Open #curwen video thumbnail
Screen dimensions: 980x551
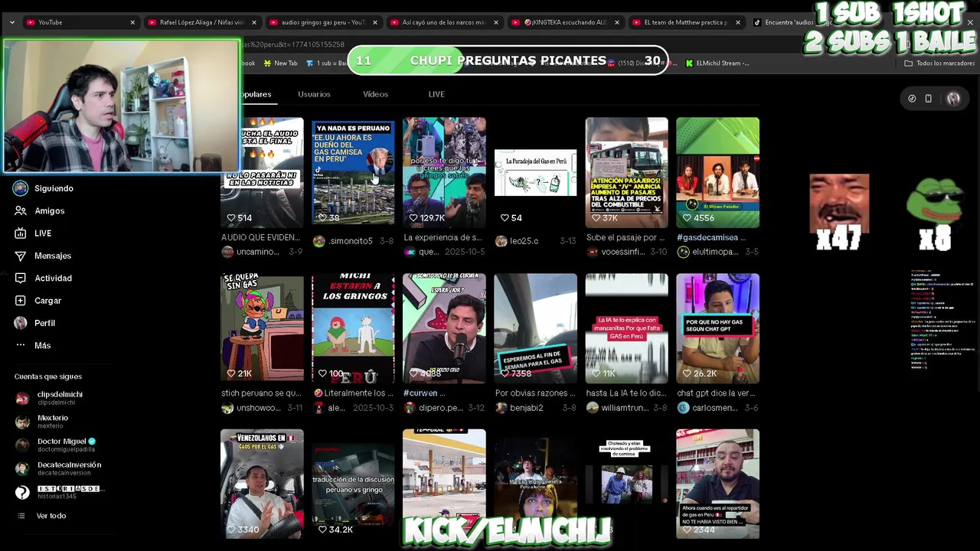coord(444,328)
